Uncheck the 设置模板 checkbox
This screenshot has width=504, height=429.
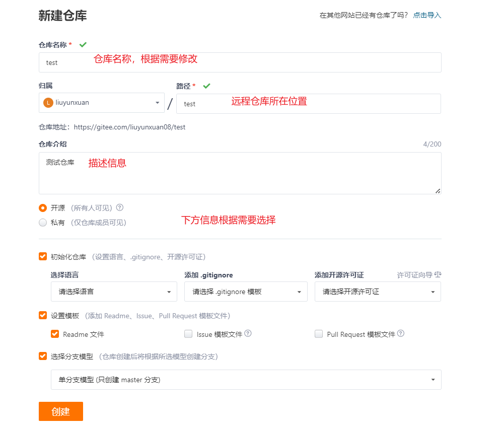point(43,315)
